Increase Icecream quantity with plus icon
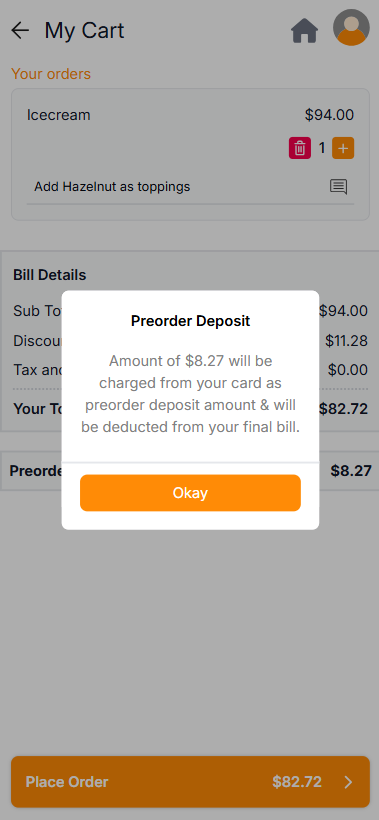The image size is (379, 820). (x=343, y=148)
